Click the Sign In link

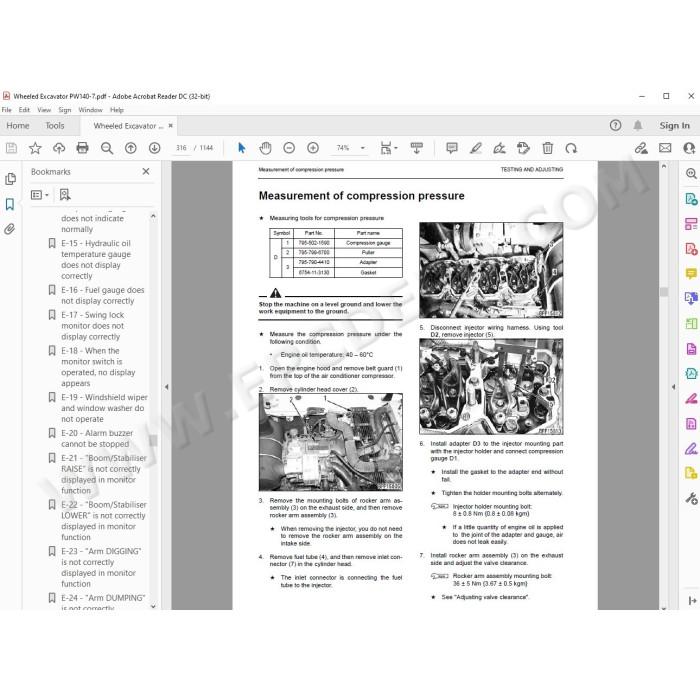point(675,126)
